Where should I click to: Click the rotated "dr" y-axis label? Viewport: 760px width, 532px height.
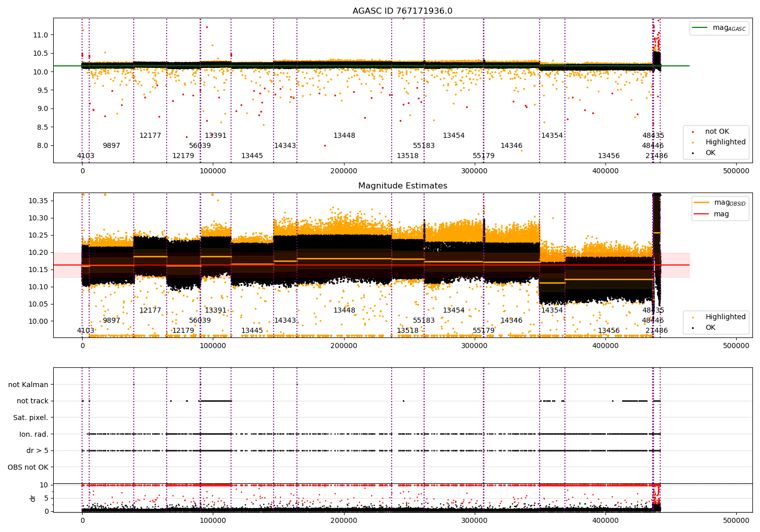coord(33,498)
